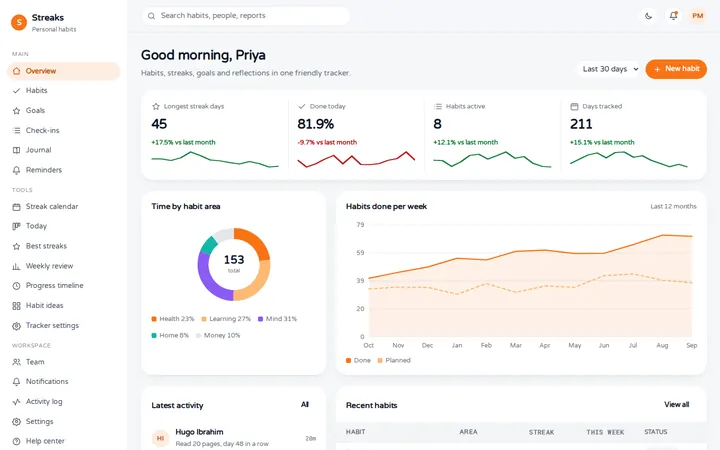Open the Journal menu label
The image size is (720, 450).
[x=39, y=150]
